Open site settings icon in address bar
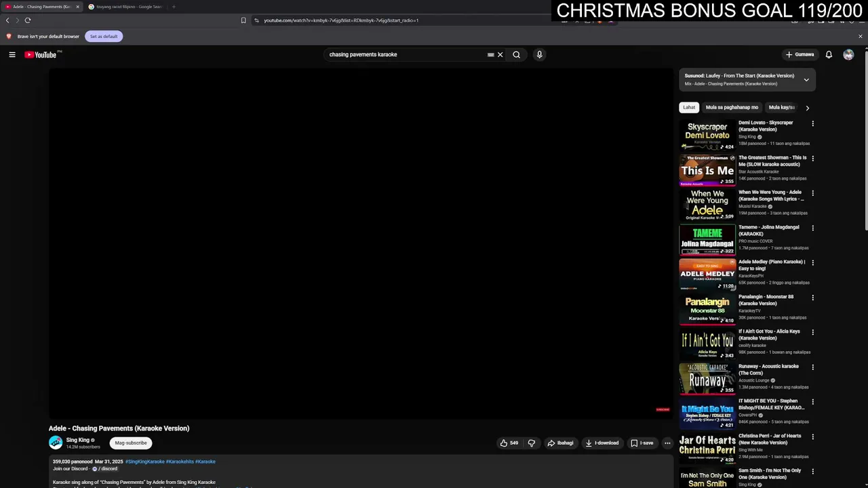The height and width of the screenshot is (488, 868). pos(256,20)
